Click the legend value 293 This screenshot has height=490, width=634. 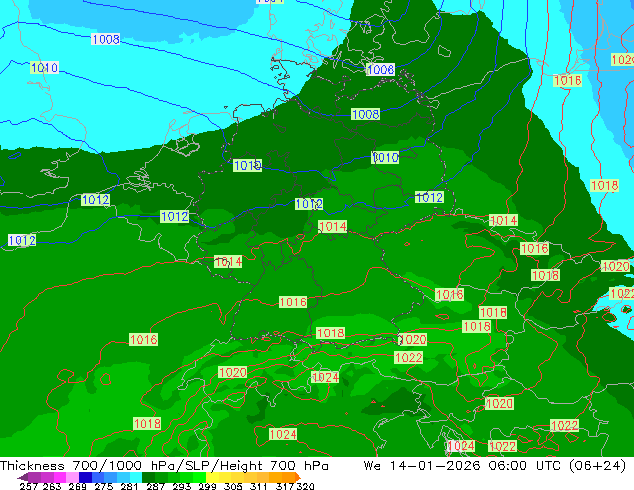tap(182, 486)
